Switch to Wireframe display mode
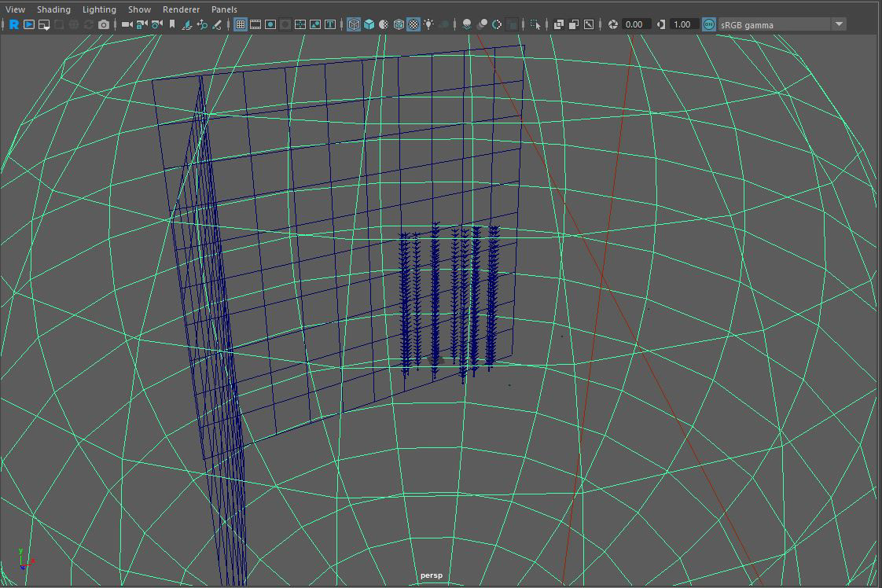Viewport: 882px width, 588px height. click(354, 24)
